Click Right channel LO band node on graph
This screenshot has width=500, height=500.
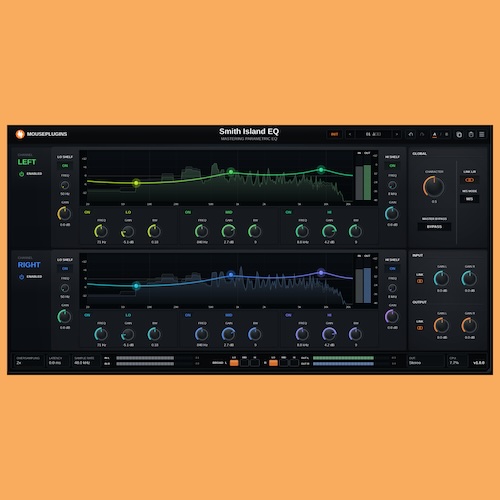click(x=136, y=286)
